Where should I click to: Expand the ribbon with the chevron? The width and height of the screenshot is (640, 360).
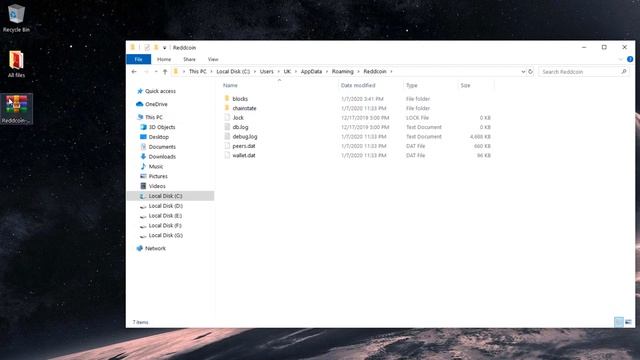(621, 59)
